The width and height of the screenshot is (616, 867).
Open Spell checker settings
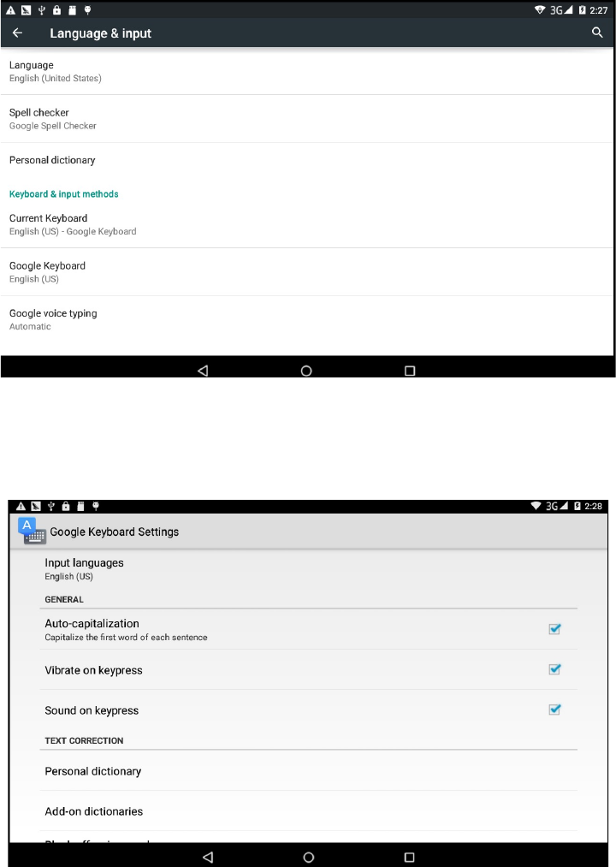pos(307,119)
